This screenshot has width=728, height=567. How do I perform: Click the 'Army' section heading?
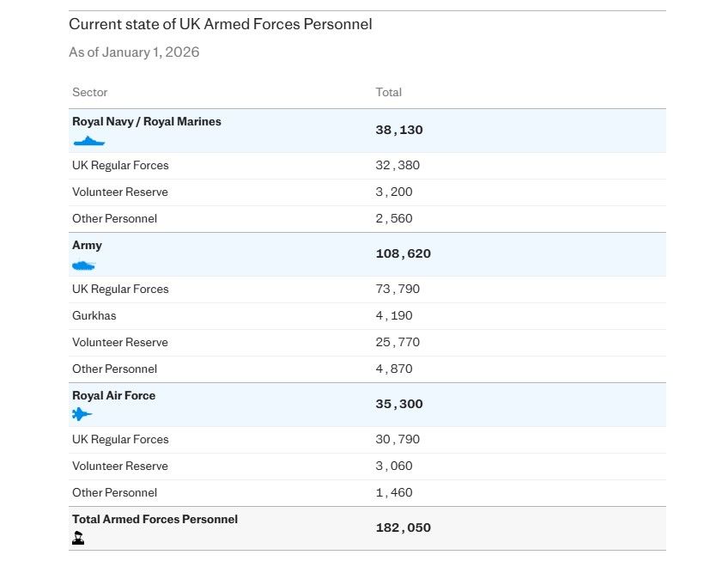click(87, 246)
